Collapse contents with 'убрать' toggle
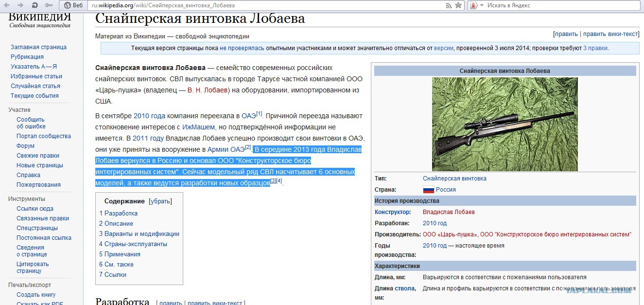The height and width of the screenshot is (305, 644). coord(160,201)
